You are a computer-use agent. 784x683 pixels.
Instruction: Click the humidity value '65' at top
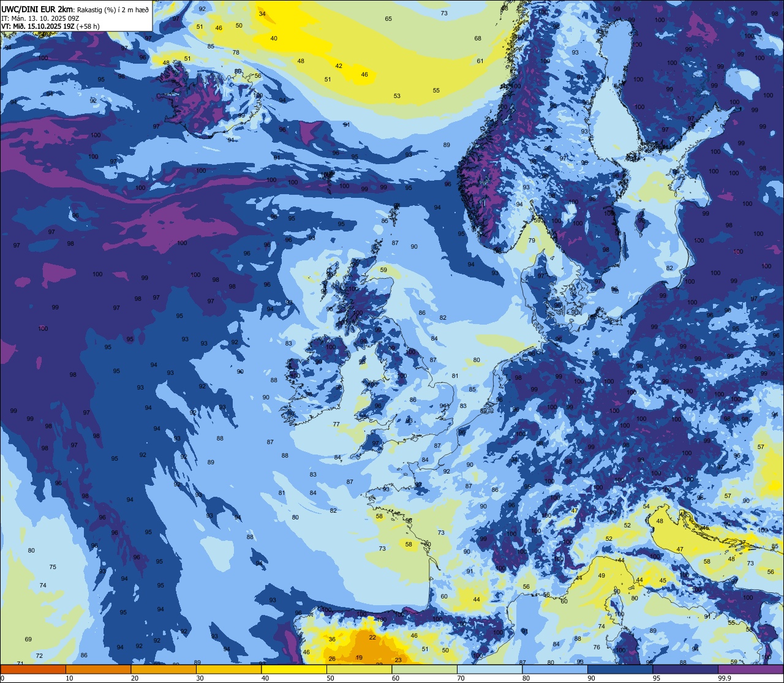click(x=388, y=18)
